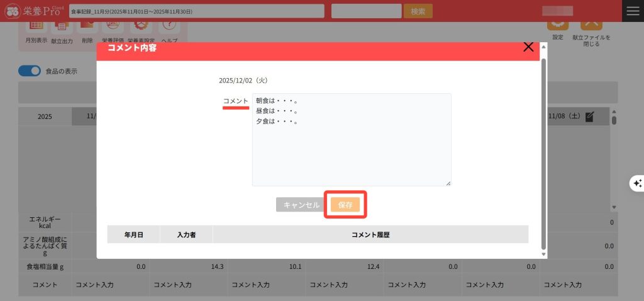This screenshot has width=644, height=301.
Task: Click the sparkle assistant icon at right edge
Action: tap(637, 183)
